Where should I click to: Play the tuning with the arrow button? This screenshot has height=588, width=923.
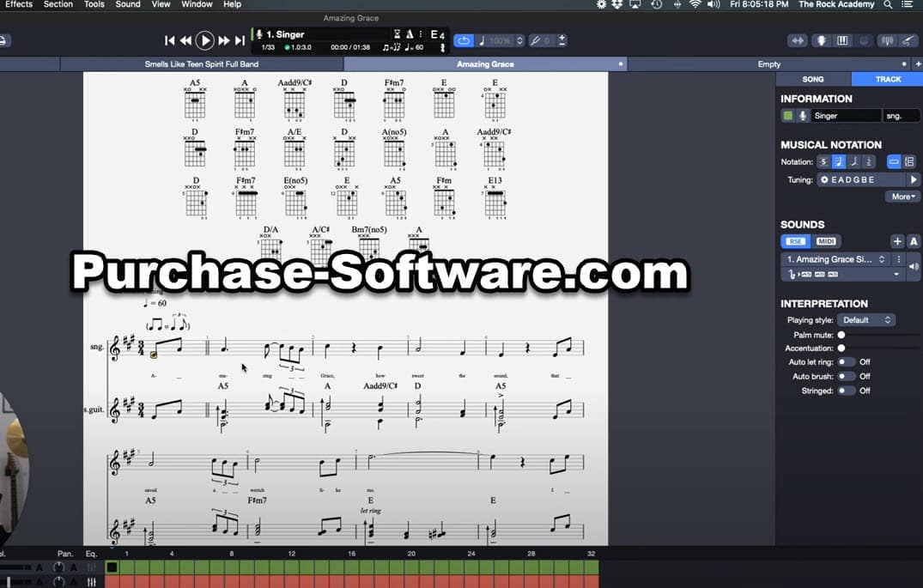pyautogui.click(x=913, y=180)
